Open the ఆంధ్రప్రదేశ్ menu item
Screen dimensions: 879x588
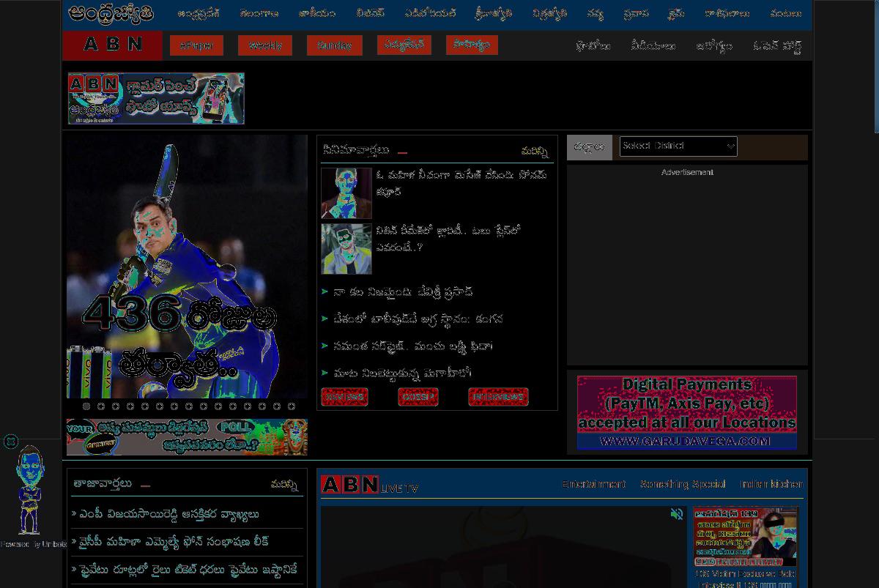pyautogui.click(x=199, y=14)
